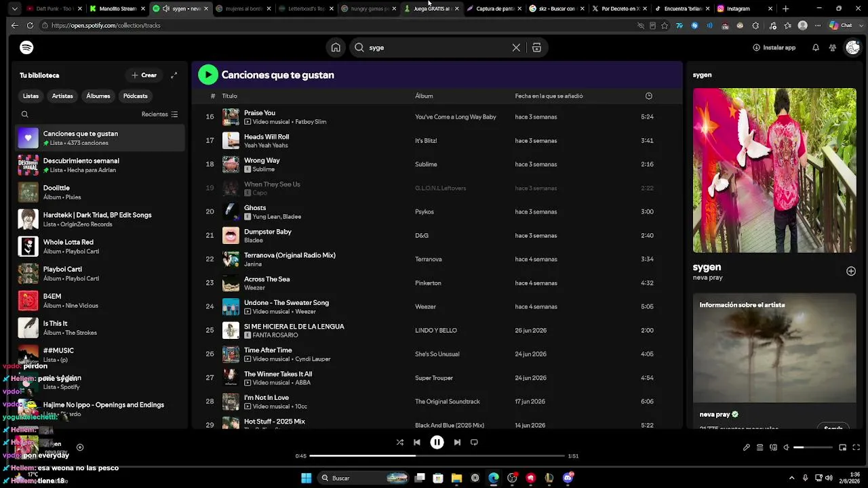The image size is (868, 488).
Task: Open the sygen cover art in Now Playing
Action: coord(774,170)
